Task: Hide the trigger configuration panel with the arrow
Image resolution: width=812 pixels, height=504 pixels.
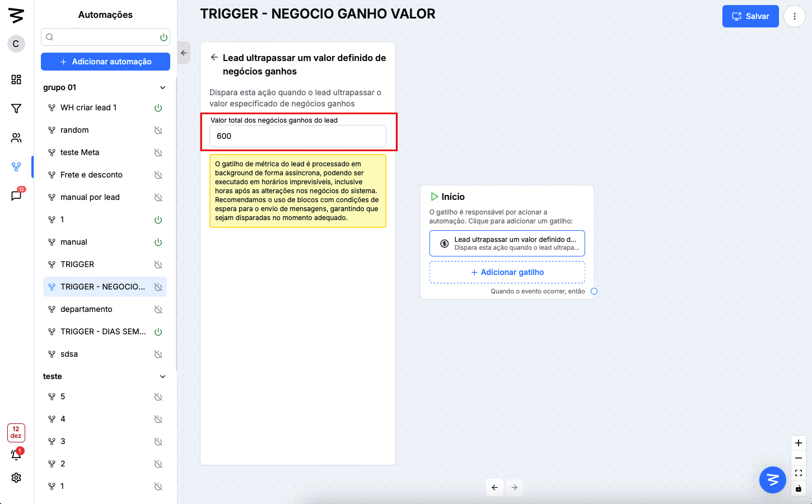Action: [x=184, y=53]
